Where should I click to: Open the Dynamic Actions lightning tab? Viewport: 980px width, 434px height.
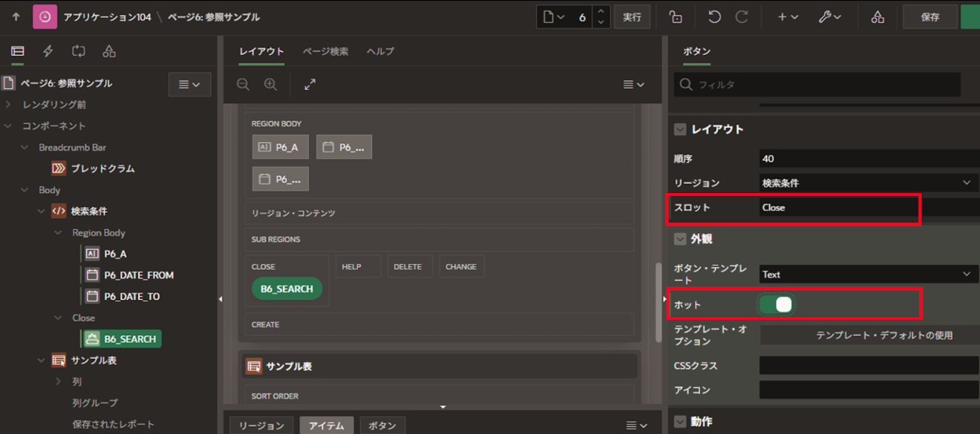point(48,51)
